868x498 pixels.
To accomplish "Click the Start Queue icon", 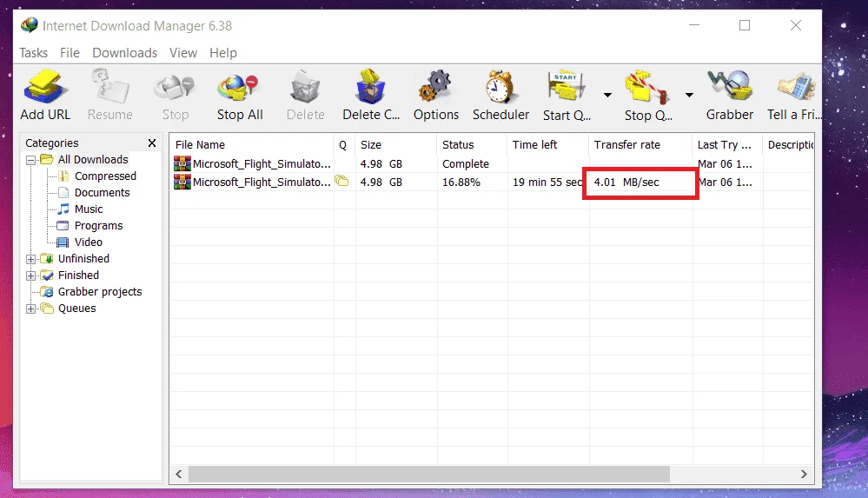I will tap(565, 88).
